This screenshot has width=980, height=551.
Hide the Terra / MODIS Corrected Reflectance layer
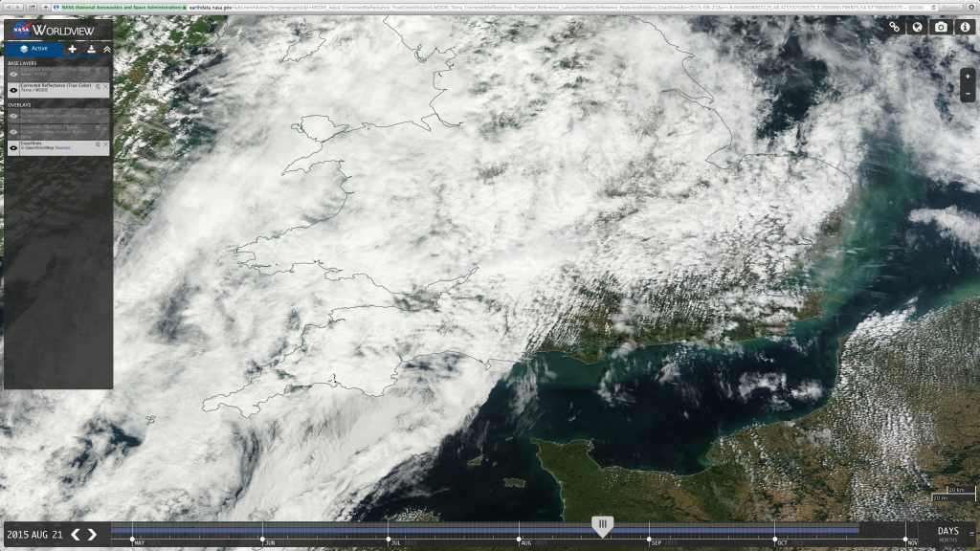click(13, 90)
